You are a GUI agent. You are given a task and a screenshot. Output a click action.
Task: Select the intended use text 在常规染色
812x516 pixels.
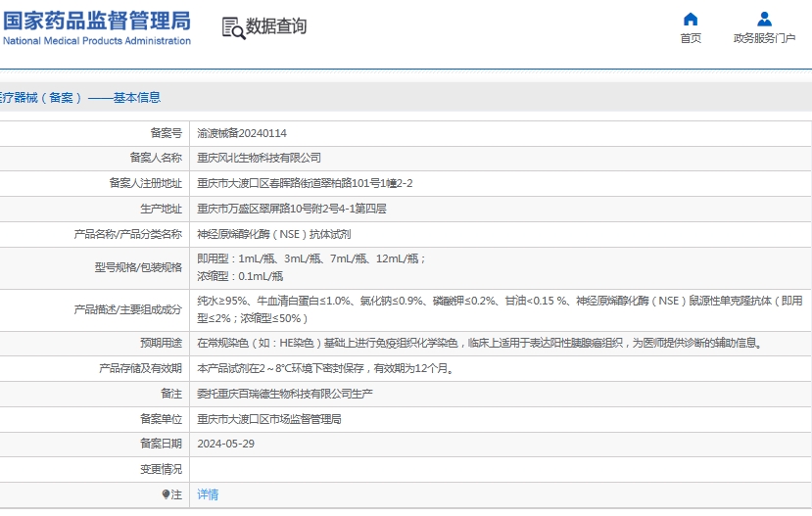(x=480, y=343)
